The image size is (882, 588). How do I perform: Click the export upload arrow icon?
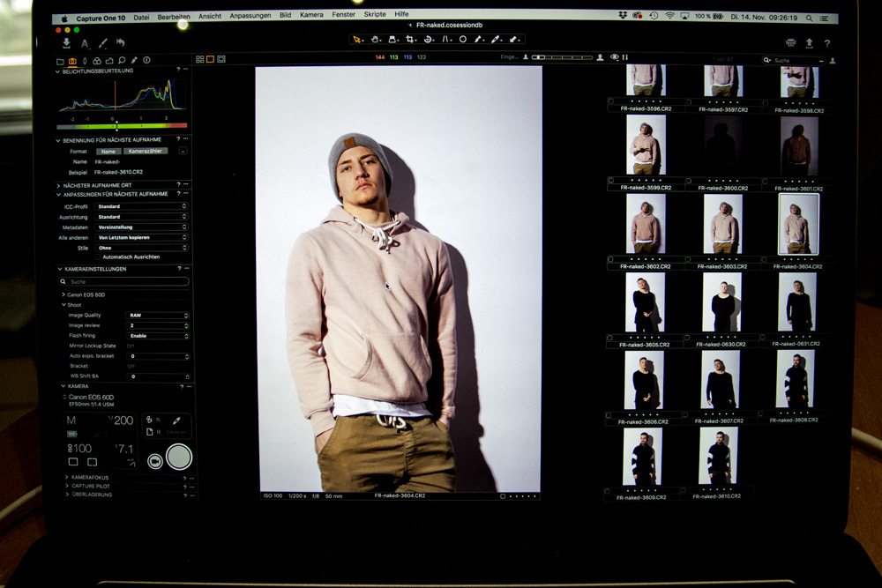click(x=809, y=42)
